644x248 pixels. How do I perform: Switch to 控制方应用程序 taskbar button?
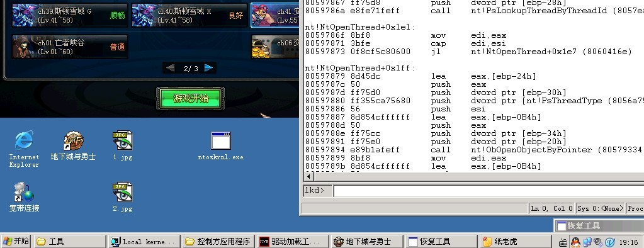218,242
